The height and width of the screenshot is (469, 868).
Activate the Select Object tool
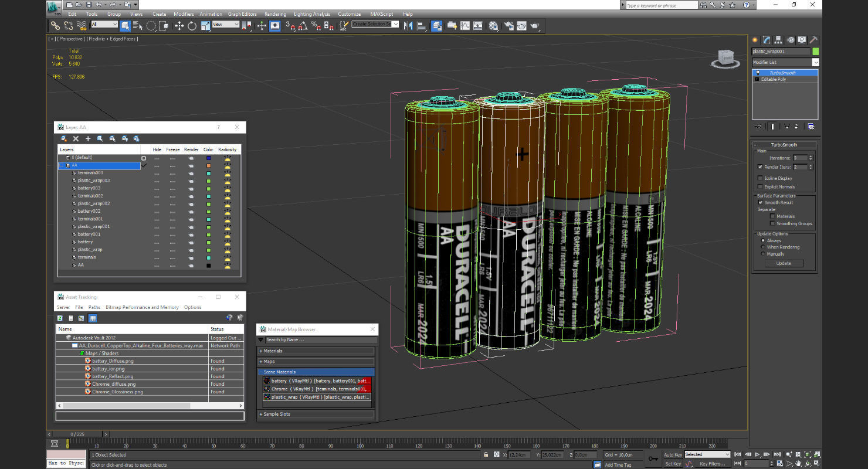(126, 26)
